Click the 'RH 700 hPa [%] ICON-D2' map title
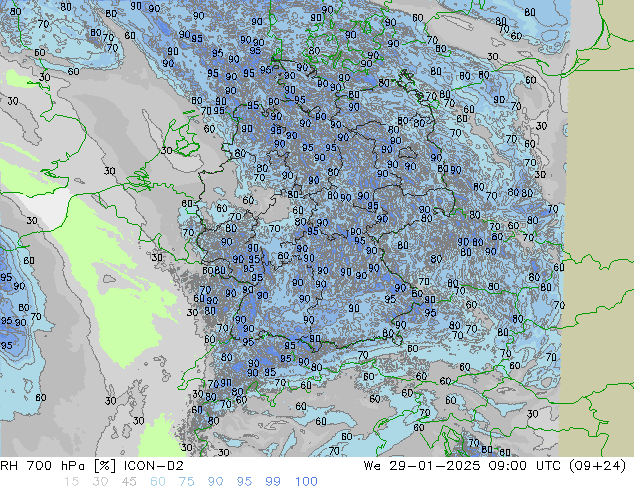Screen dimensions: 634x490 click(92, 466)
